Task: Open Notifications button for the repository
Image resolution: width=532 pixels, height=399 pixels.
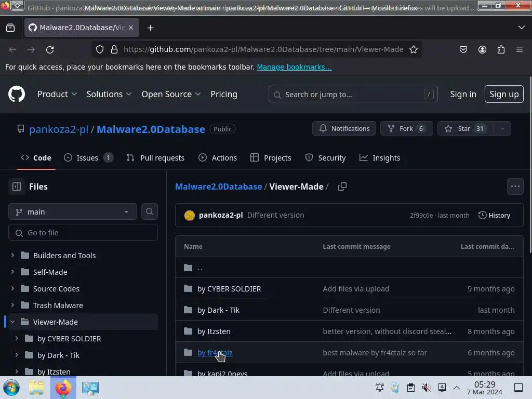Action: (344, 129)
